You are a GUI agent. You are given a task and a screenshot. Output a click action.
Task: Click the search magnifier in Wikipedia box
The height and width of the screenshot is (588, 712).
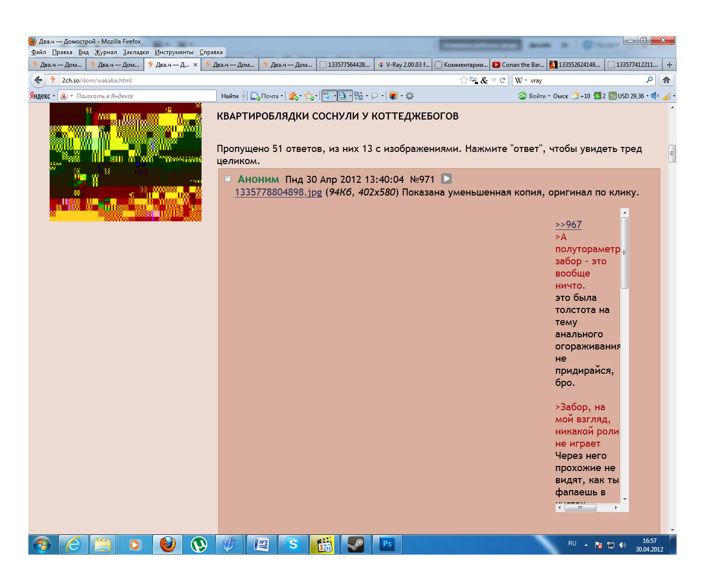point(649,80)
